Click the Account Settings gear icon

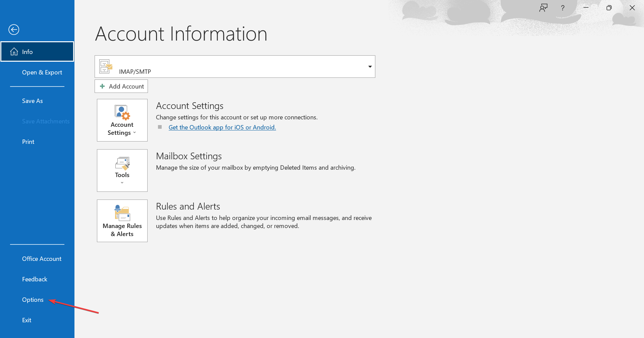click(x=122, y=112)
